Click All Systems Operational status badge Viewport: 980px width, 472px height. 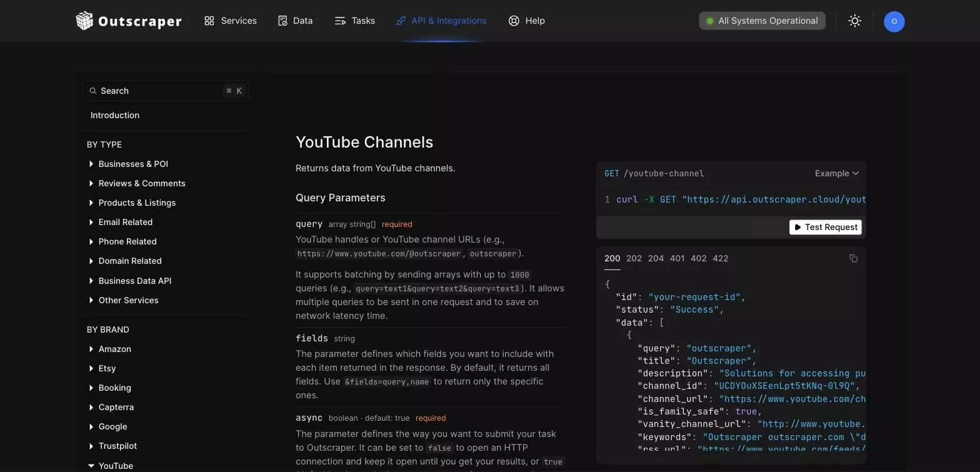coord(762,21)
